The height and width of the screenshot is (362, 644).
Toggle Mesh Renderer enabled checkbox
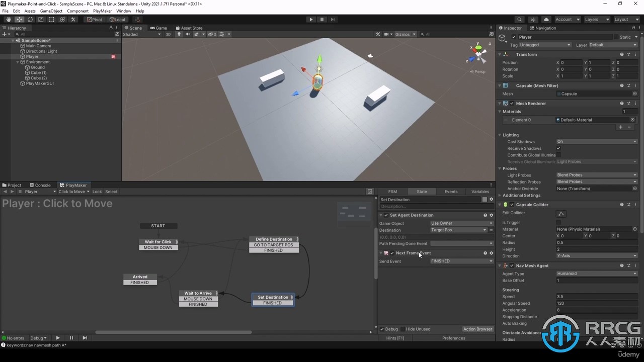click(x=512, y=104)
